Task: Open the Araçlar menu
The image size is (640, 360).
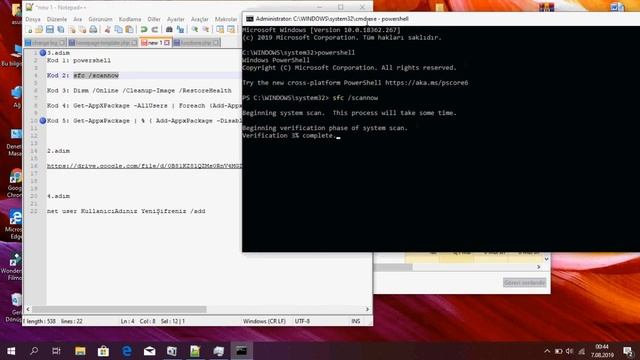Action: pyautogui.click(x=200, y=19)
